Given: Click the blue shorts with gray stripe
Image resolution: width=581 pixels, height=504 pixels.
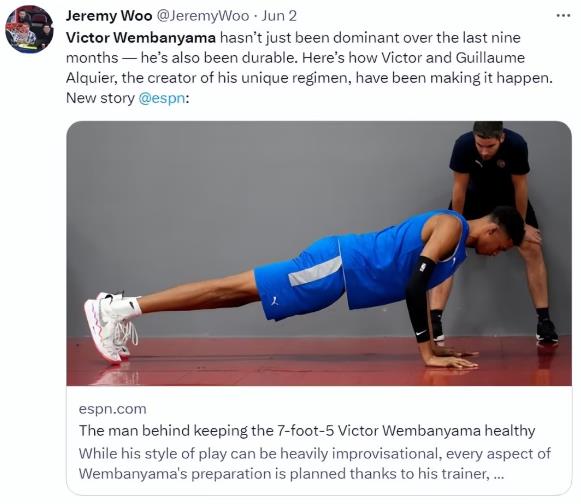Looking at the screenshot, I should pyautogui.click(x=300, y=280).
